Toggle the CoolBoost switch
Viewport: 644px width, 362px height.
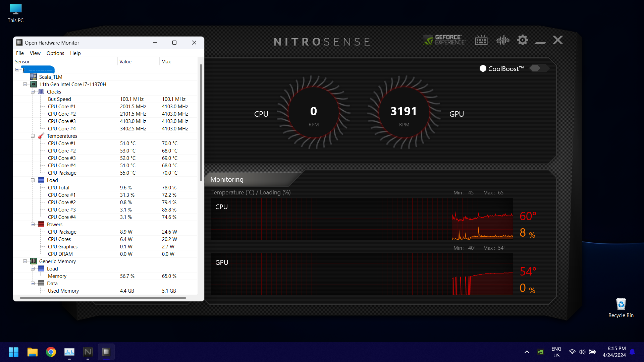(x=539, y=68)
